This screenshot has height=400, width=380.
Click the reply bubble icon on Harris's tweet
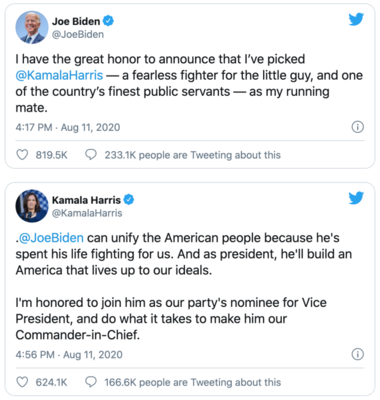point(91,382)
